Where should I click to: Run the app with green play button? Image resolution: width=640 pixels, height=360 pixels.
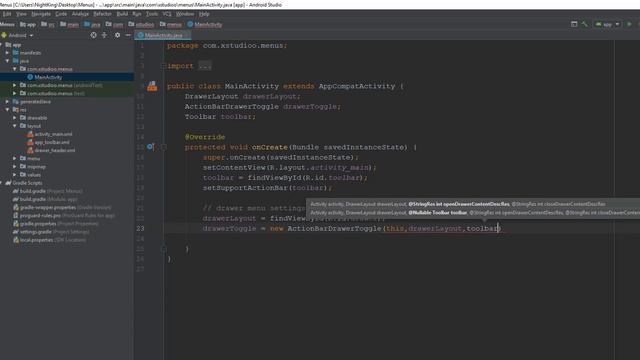tap(629, 24)
